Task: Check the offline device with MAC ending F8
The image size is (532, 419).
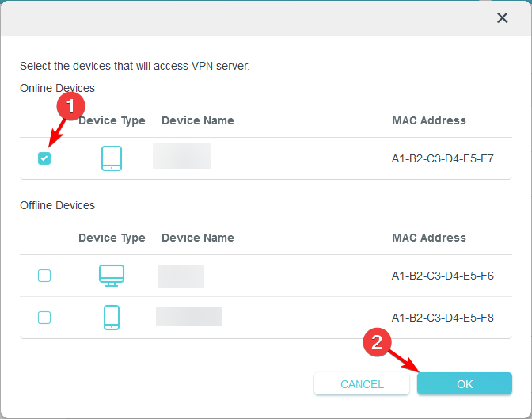Action: [x=44, y=318]
